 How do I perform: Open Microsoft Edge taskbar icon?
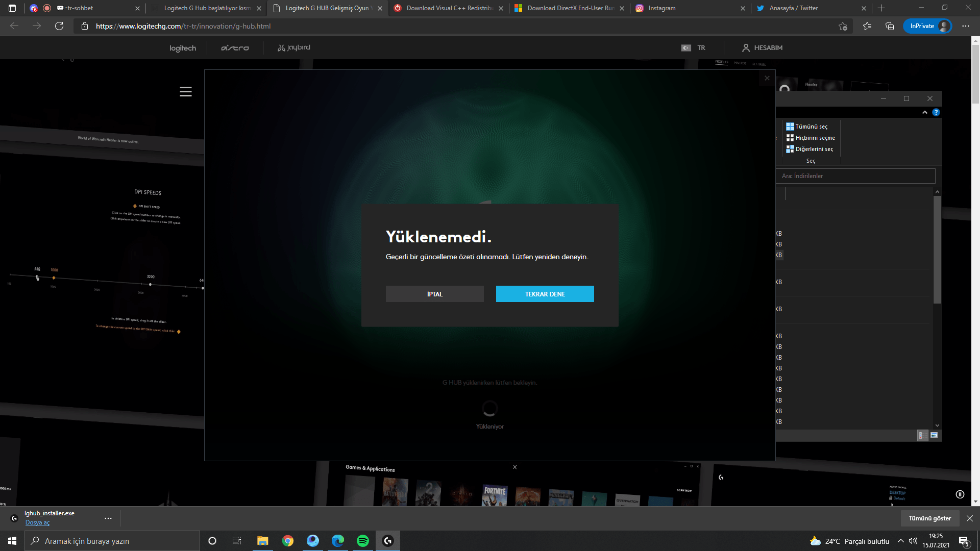[338, 541]
